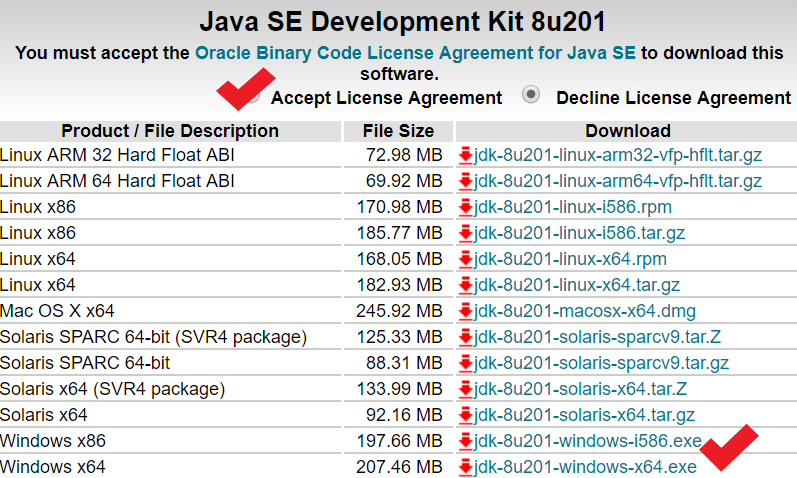The image size is (797, 478).
Task: Click the download arrow icon beside jdk-8u201-linux-x64.rpm
Action: click(466, 259)
